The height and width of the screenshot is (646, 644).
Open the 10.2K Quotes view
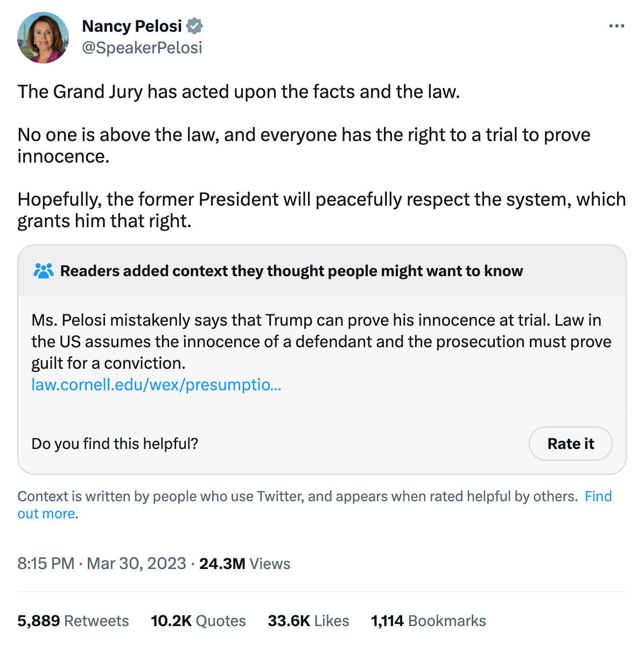point(198,620)
